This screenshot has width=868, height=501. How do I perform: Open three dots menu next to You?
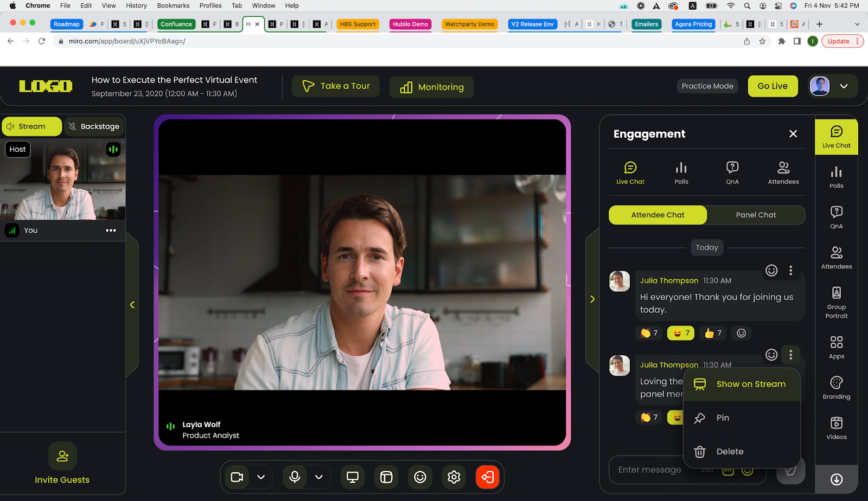coord(111,230)
